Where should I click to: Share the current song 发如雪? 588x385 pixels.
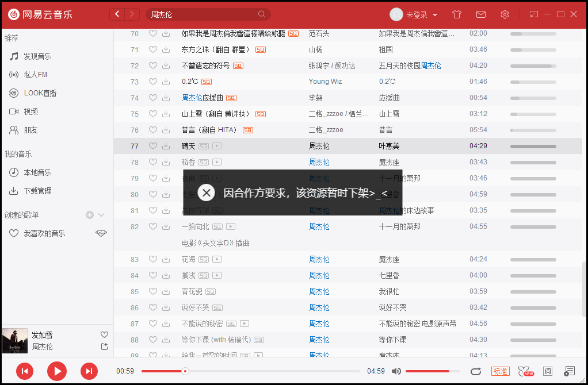[x=104, y=347]
